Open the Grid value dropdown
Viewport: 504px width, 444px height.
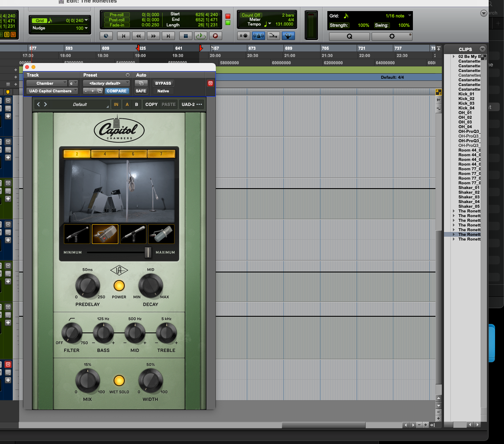pos(86,20)
